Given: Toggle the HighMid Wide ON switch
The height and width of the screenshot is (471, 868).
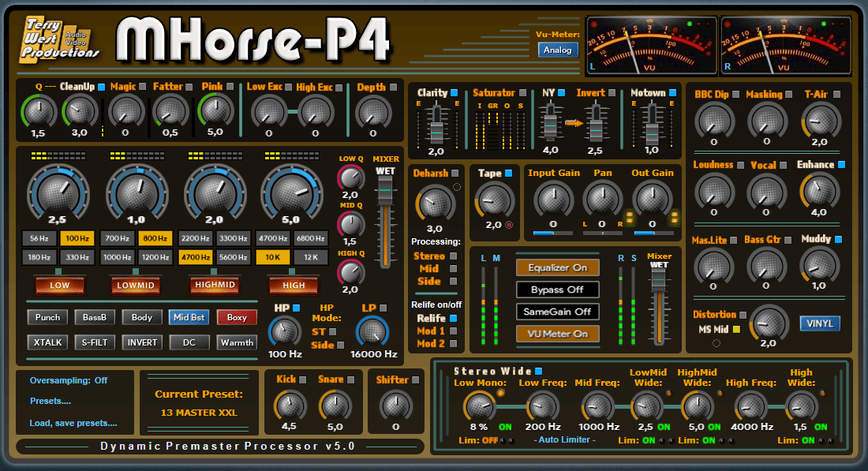Looking at the screenshot, I should tap(714, 427).
